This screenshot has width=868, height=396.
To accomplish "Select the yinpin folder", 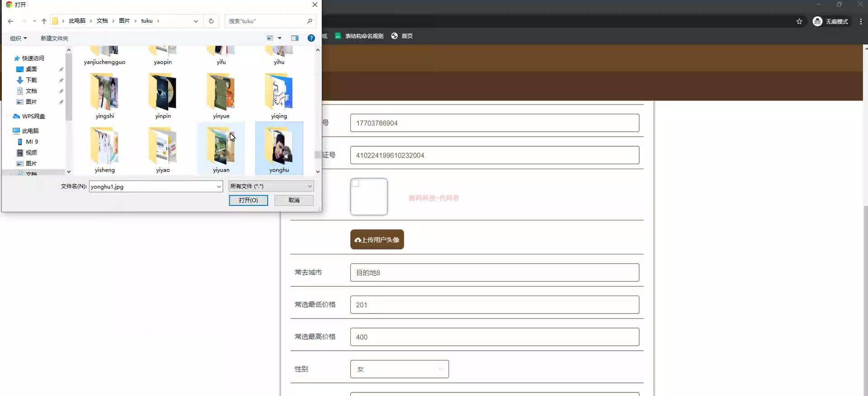I will pos(163,96).
